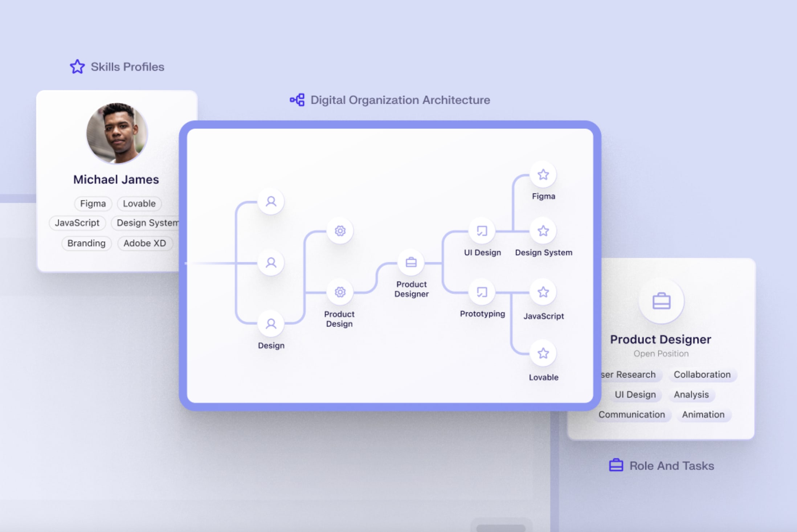The height and width of the screenshot is (532, 797).
Task: Select the JavaScript star skill node
Action: tap(543, 292)
